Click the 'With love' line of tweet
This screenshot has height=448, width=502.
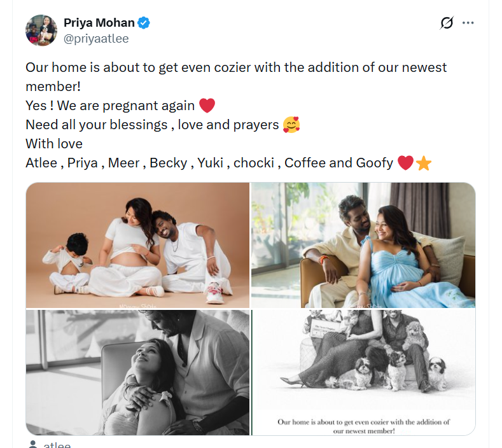point(54,144)
